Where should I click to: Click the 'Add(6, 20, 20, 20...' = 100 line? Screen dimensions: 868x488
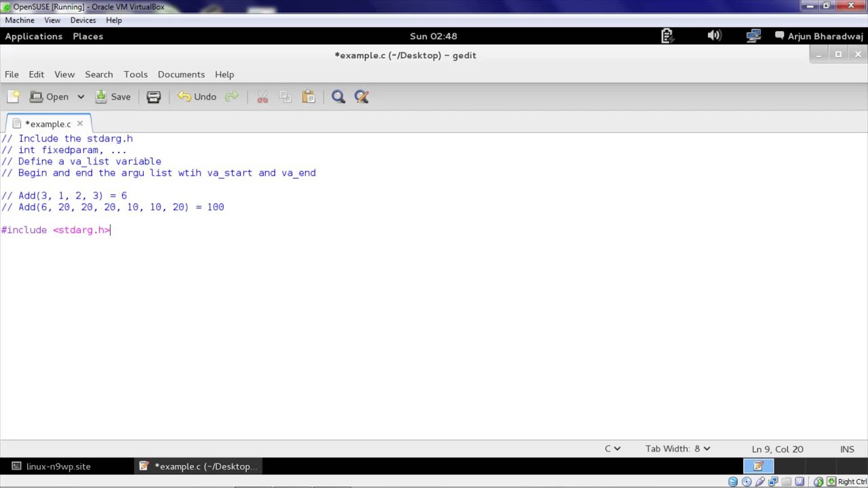tap(113, 207)
